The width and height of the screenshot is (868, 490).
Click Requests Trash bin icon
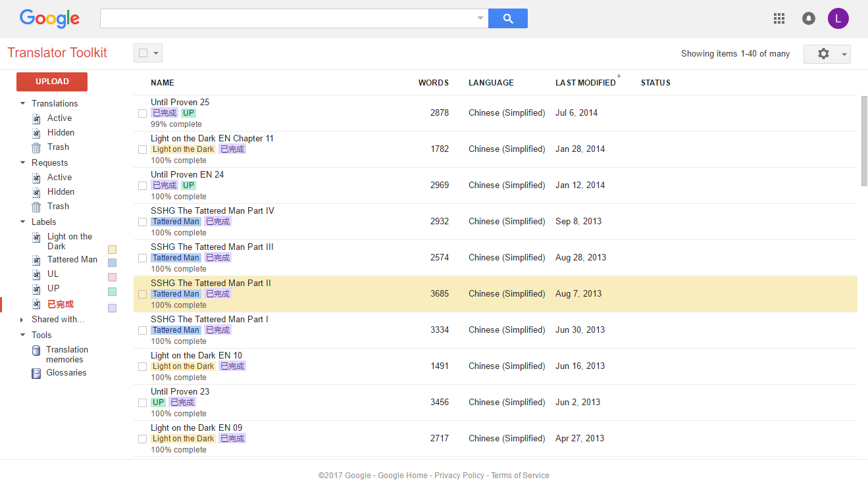(37, 207)
